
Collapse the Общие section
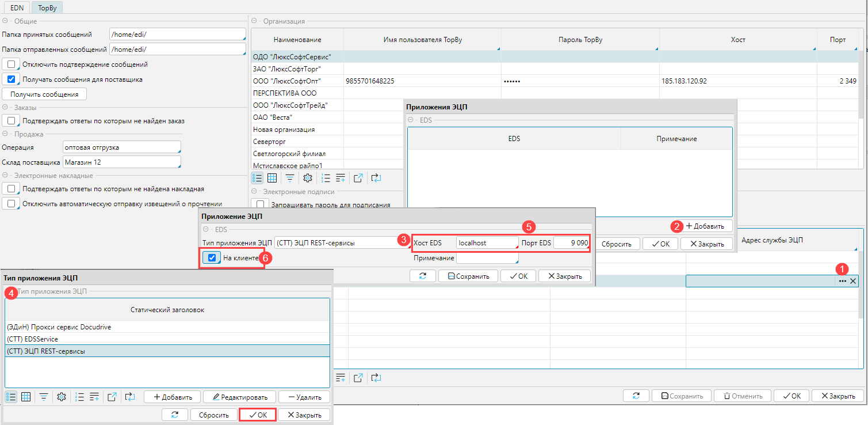(5, 21)
